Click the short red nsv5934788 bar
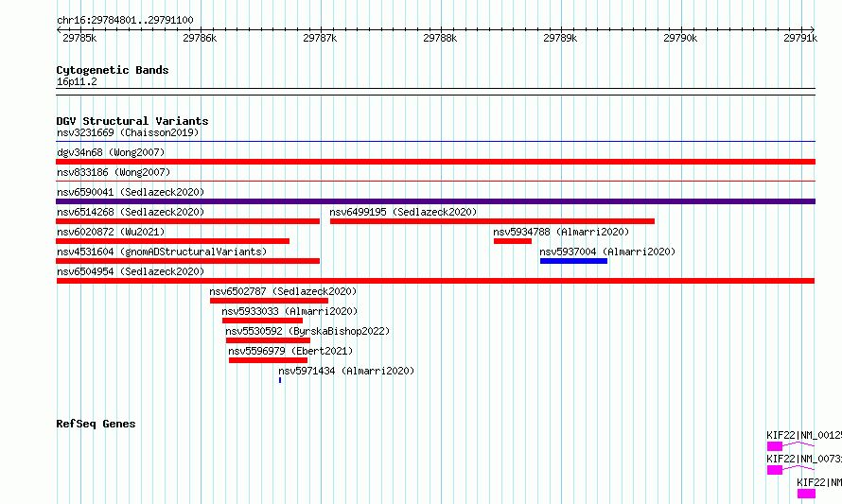The height and width of the screenshot is (504, 842). (513, 241)
